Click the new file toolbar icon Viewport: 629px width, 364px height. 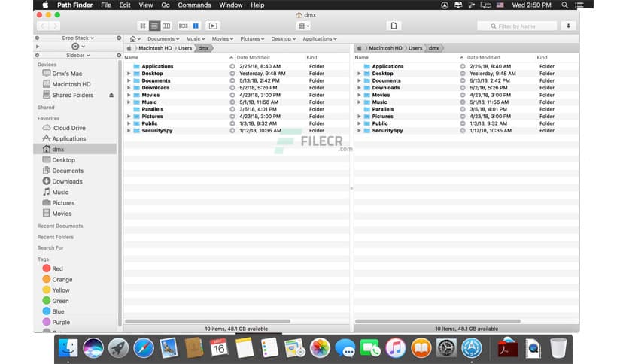(393, 26)
